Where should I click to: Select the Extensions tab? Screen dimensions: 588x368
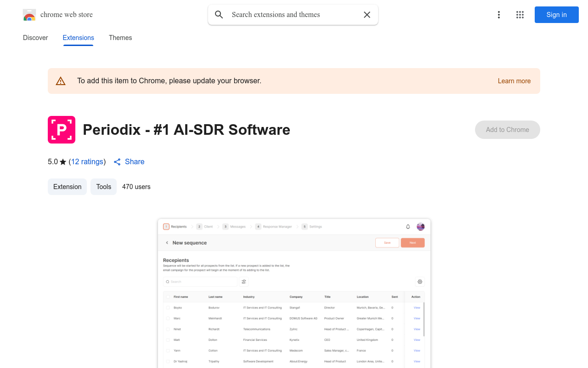(79, 38)
